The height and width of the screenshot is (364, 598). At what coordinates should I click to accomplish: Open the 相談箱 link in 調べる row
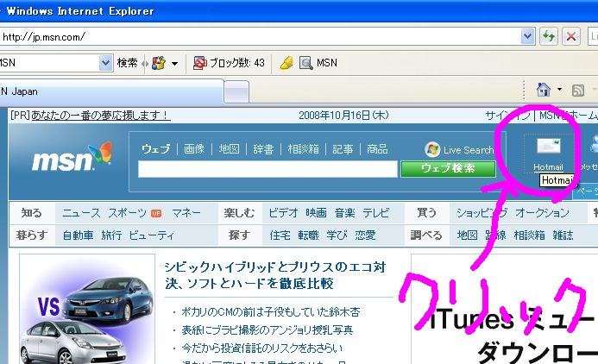[x=529, y=235]
